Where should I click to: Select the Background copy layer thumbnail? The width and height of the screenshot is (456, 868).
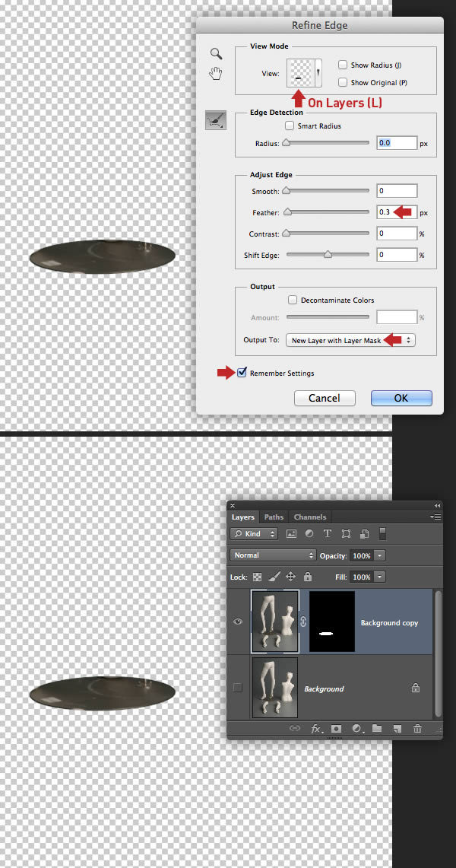click(x=275, y=621)
